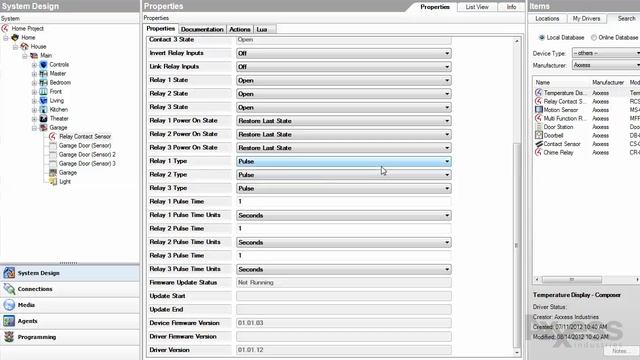Expand the Controls tree node
This screenshot has height=360, width=640.
(34, 65)
